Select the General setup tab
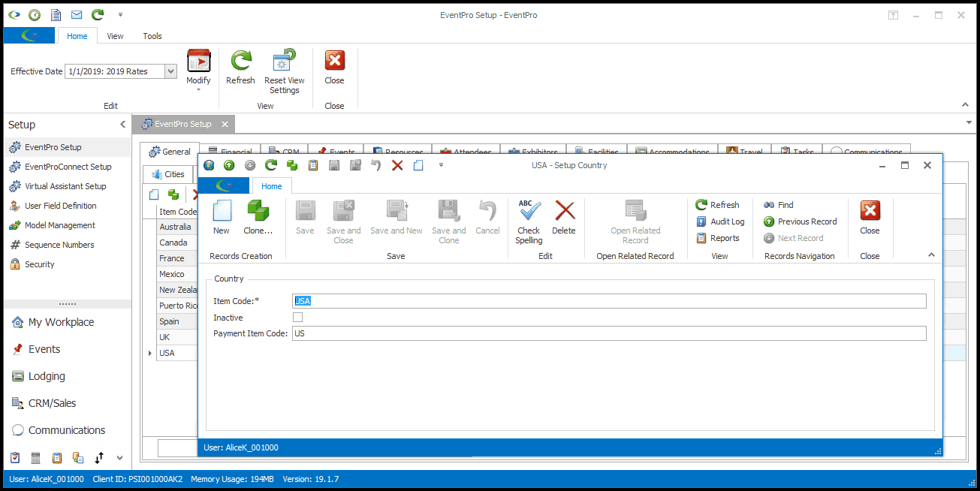The image size is (980, 491). pos(170,152)
